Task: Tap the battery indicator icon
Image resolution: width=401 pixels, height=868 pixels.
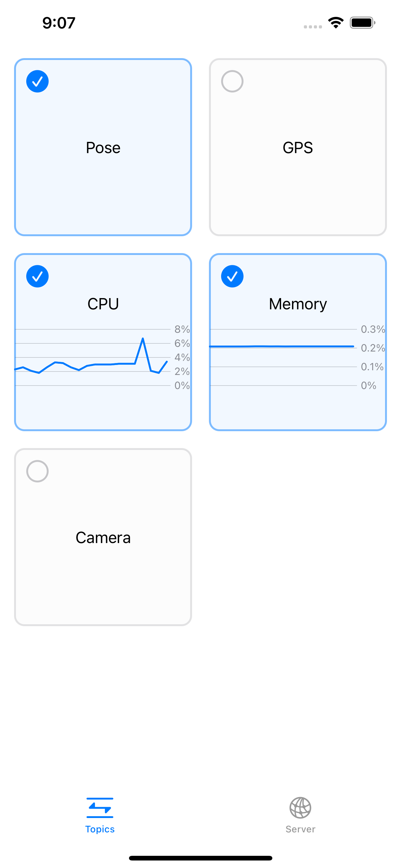Action: [362, 23]
